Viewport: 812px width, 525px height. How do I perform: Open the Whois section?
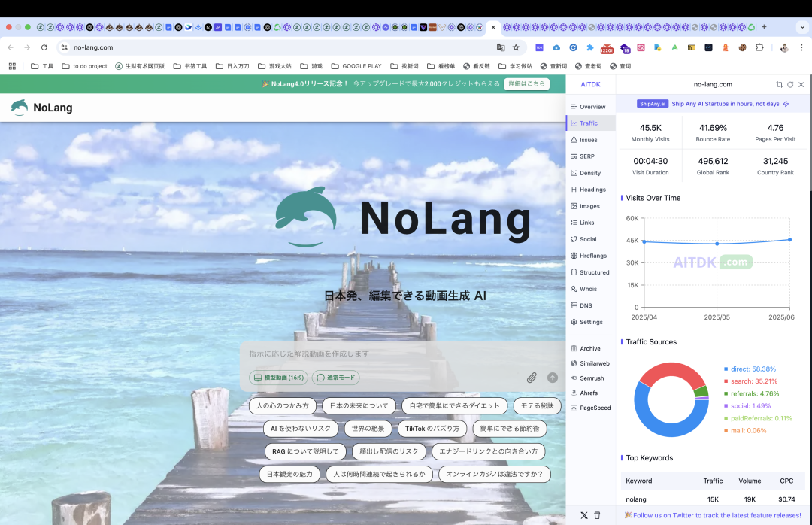point(583,289)
